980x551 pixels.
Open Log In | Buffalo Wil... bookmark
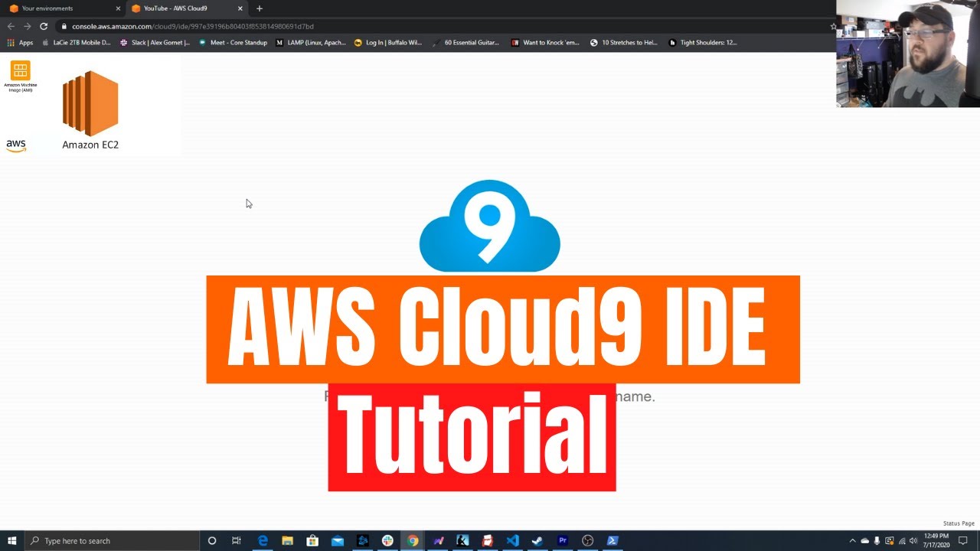click(x=388, y=43)
